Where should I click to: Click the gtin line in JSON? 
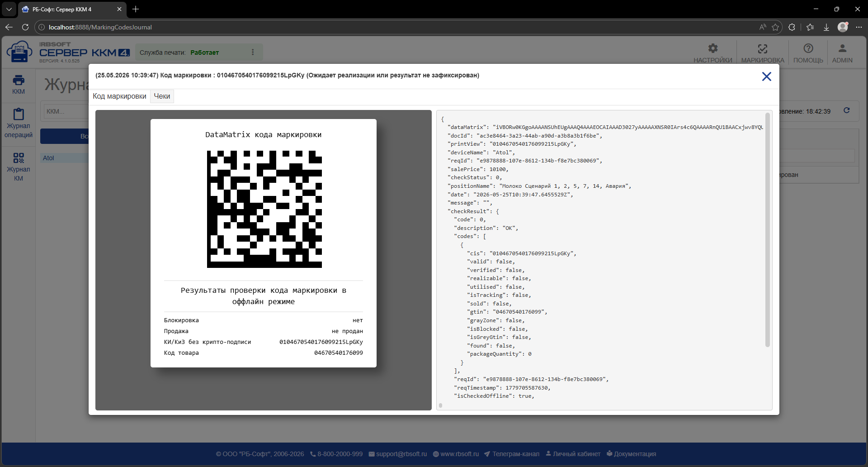pos(507,312)
